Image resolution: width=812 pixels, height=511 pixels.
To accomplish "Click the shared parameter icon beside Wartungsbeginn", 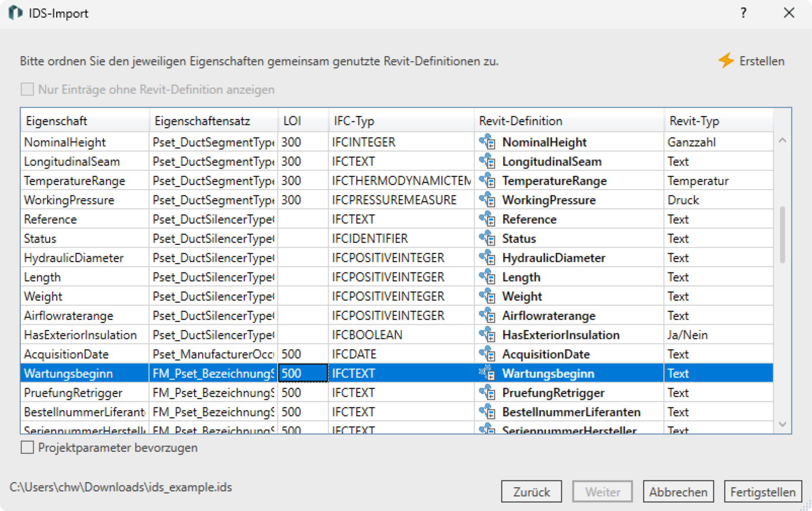I will click(x=487, y=373).
